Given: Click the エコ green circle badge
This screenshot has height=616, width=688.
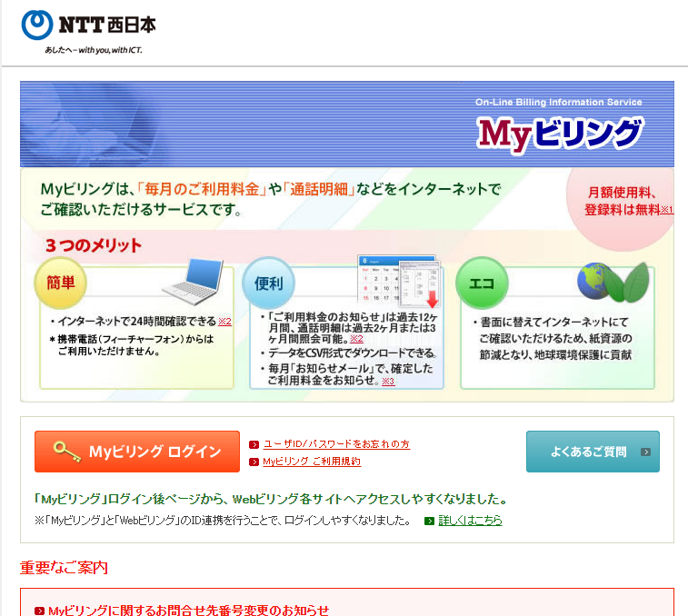Looking at the screenshot, I should [x=482, y=283].
